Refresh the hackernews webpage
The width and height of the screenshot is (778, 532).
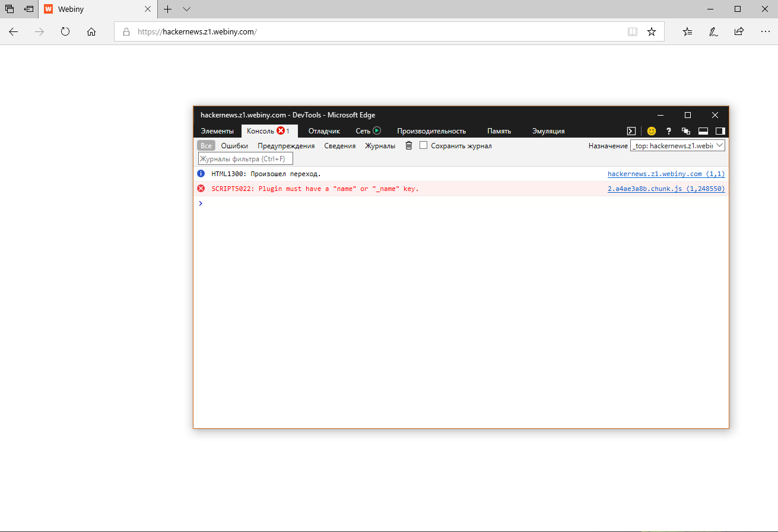[x=65, y=31]
